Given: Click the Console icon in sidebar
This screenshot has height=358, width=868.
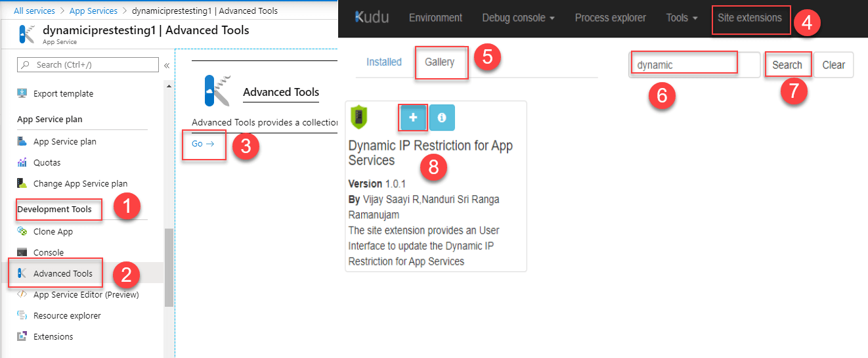Looking at the screenshot, I should (22, 252).
